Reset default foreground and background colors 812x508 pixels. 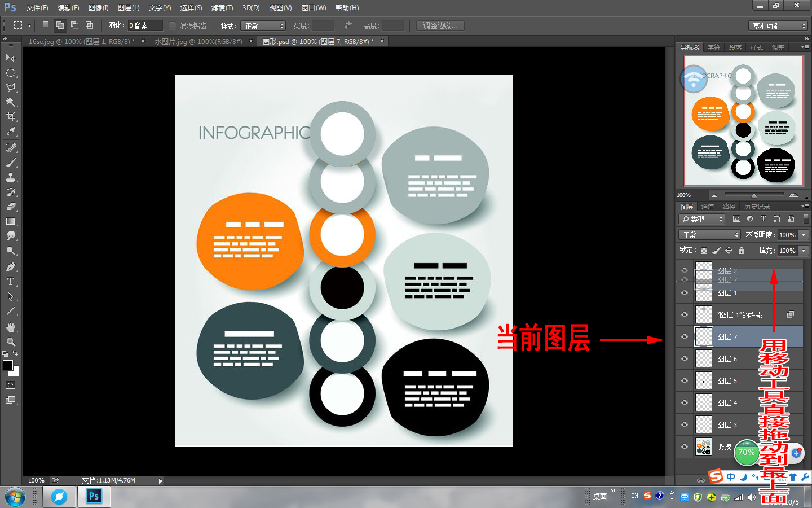[x=5, y=354]
